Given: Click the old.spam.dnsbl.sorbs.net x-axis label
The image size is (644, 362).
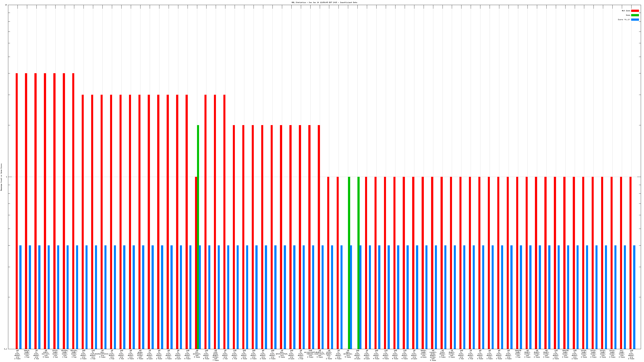Looking at the screenshot, I should click(216, 355).
